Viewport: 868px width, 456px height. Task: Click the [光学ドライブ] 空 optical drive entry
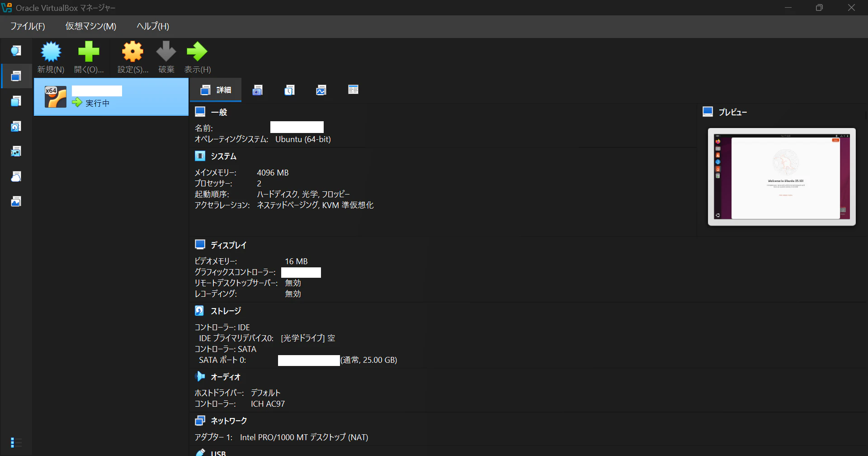(308, 338)
